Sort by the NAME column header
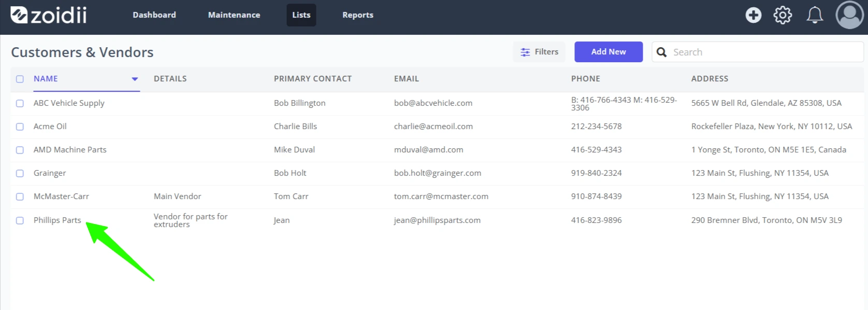Image resolution: width=868 pixels, height=310 pixels. click(x=46, y=79)
